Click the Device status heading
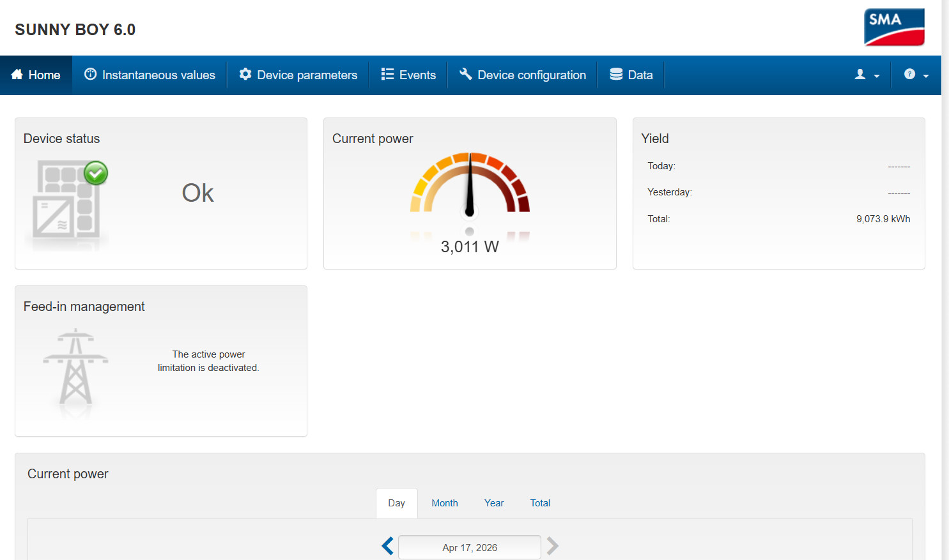 pos(62,139)
